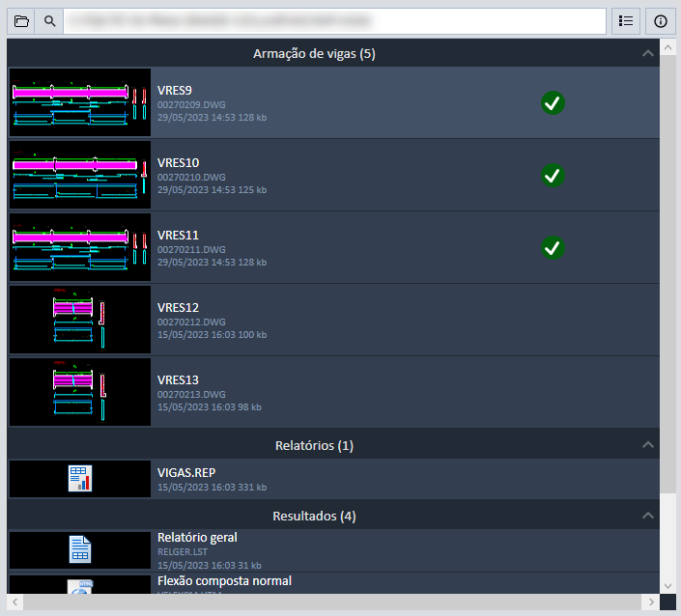Open the VRES9 drawing thumbnail
681x616 pixels.
click(x=80, y=102)
